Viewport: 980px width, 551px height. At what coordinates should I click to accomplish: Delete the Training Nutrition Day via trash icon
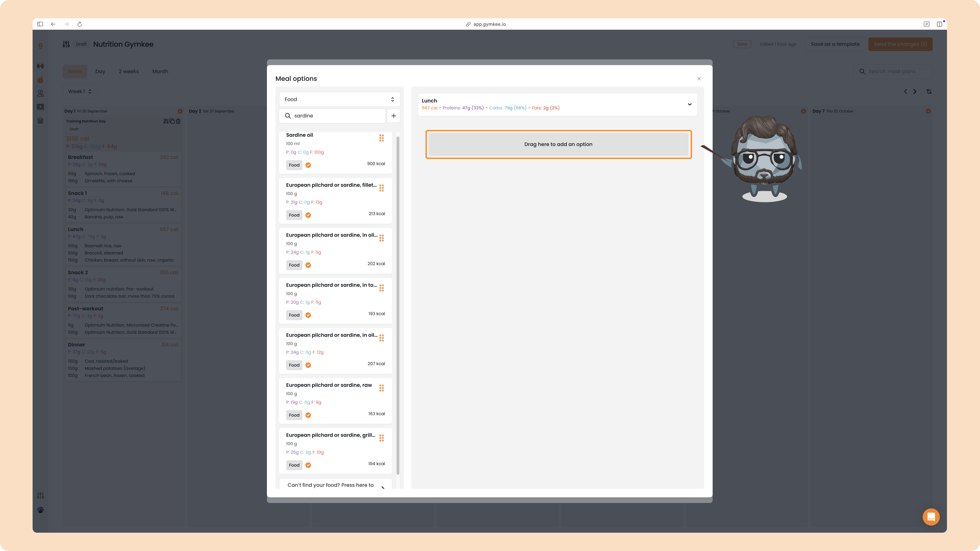pyautogui.click(x=178, y=121)
